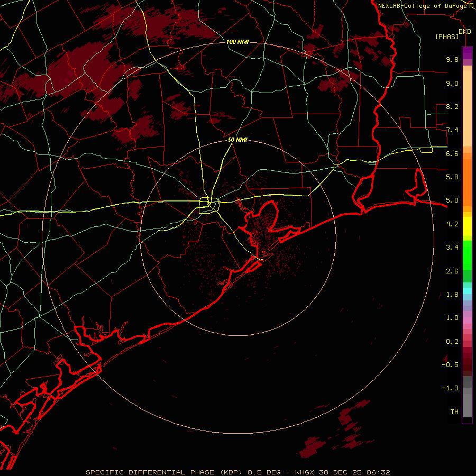Click the 9.8 value on the color scale
Viewport: 476px width, 476px height.
(452, 59)
